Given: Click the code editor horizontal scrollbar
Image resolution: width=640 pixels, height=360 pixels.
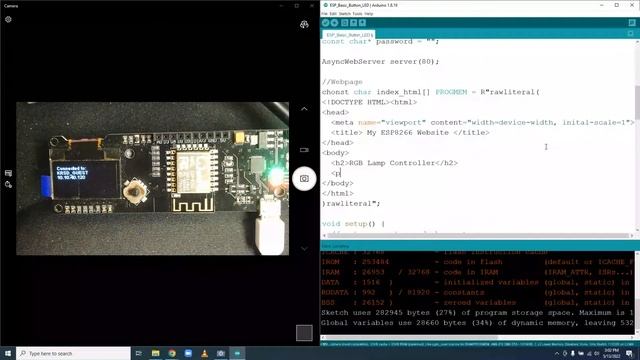Looking at the screenshot, I should coord(478,236).
